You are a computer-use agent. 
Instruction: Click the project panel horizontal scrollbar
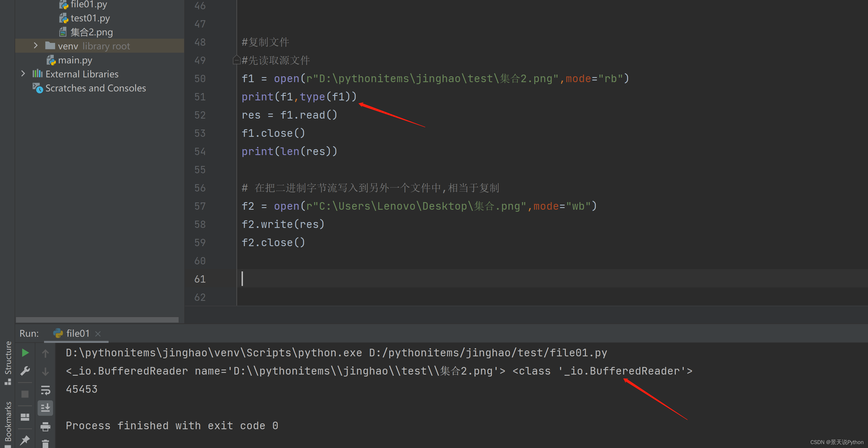tap(97, 319)
